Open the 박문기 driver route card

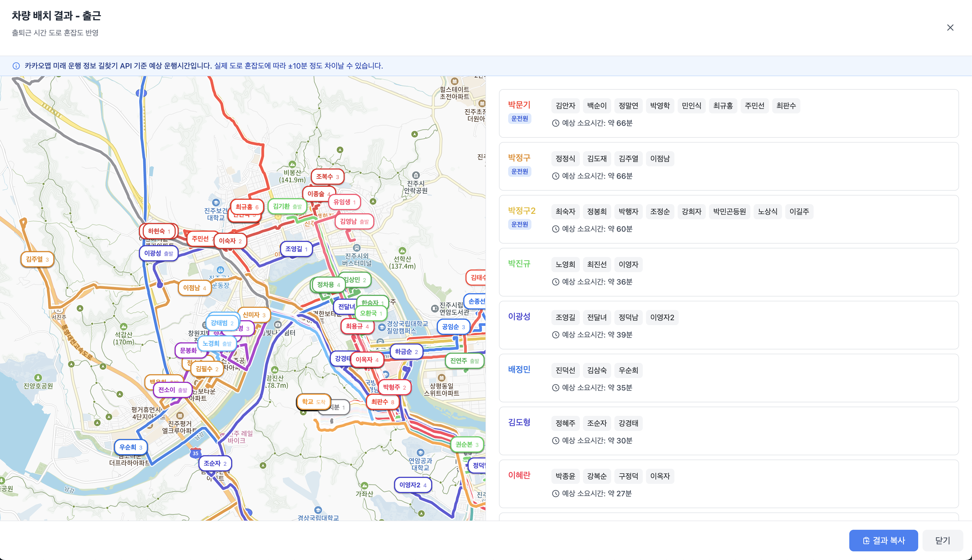pyautogui.click(x=519, y=104)
